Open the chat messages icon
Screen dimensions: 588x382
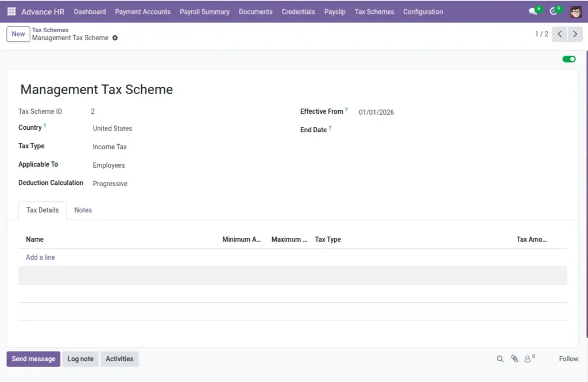coord(533,11)
